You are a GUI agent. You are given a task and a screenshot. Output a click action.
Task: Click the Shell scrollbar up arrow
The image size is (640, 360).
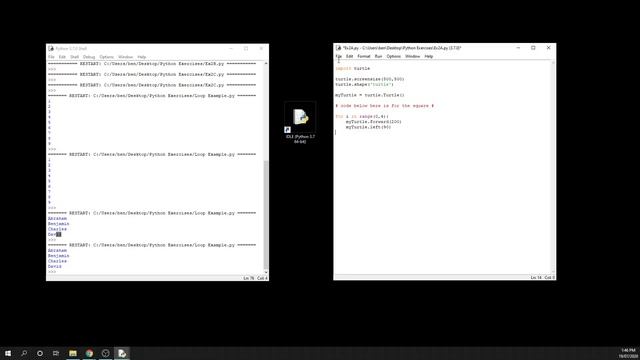point(266,64)
